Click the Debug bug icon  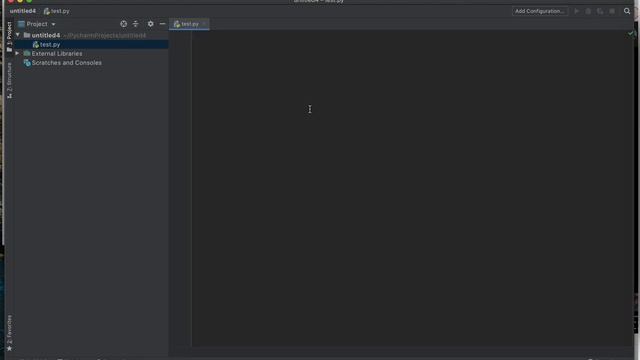pyautogui.click(x=588, y=11)
